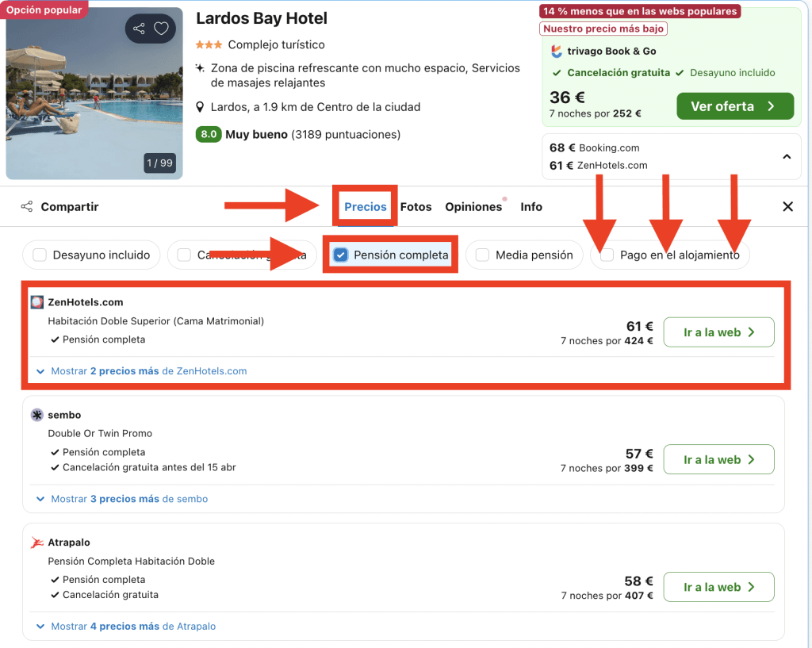Enable Pago en el alojamiento filter
This screenshot has height=648, width=812.
click(607, 255)
